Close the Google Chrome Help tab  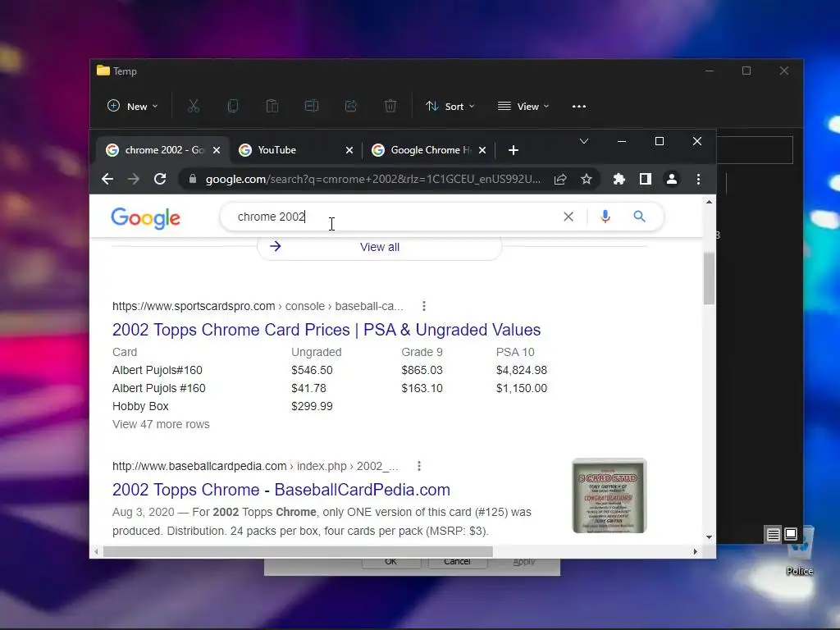pos(482,150)
